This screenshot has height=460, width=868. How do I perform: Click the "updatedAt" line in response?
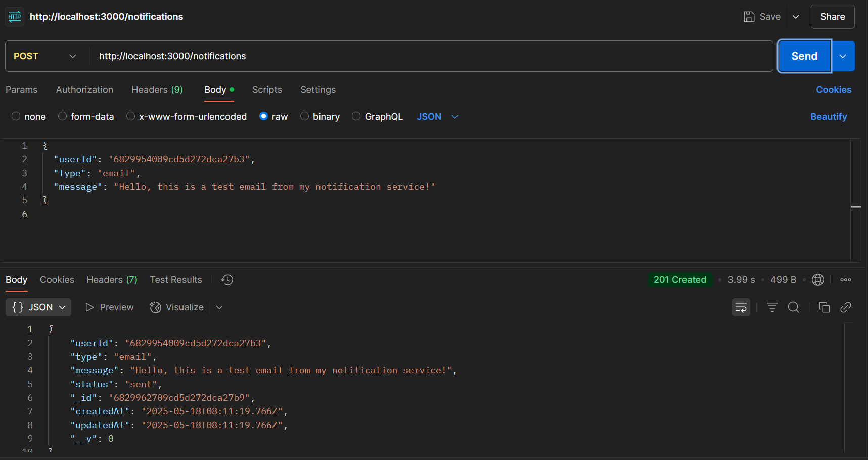click(x=179, y=425)
